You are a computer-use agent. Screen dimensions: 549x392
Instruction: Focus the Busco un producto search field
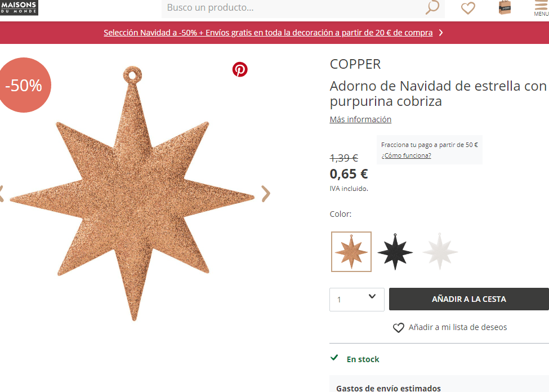(x=294, y=8)
